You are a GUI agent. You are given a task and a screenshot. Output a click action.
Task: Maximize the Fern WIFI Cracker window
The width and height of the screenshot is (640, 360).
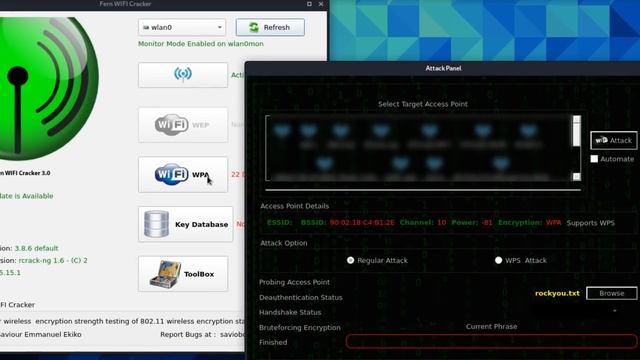point(309,4)
